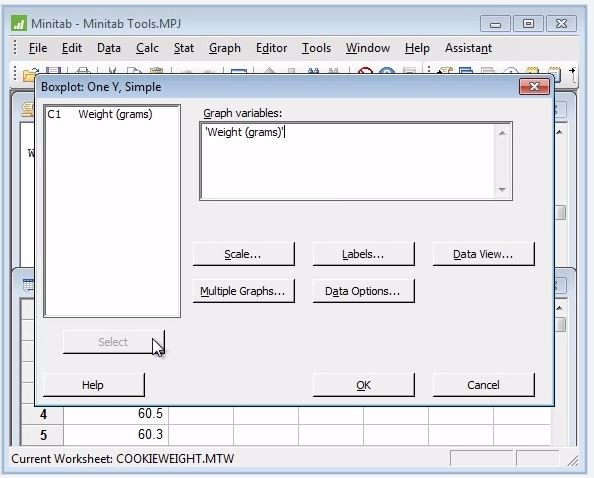Open Data Options... dialog

click(364, 291)
